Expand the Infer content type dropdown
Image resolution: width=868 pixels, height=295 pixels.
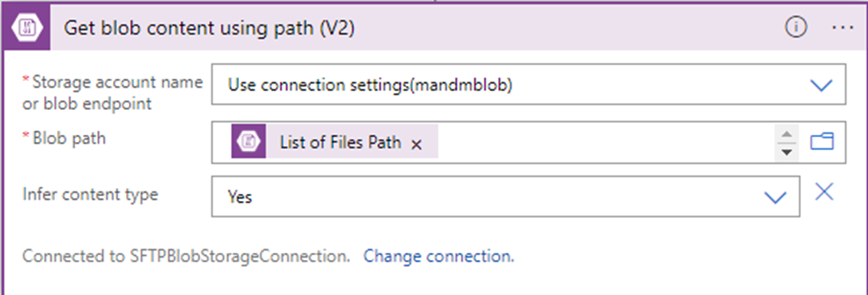(775, 197)
